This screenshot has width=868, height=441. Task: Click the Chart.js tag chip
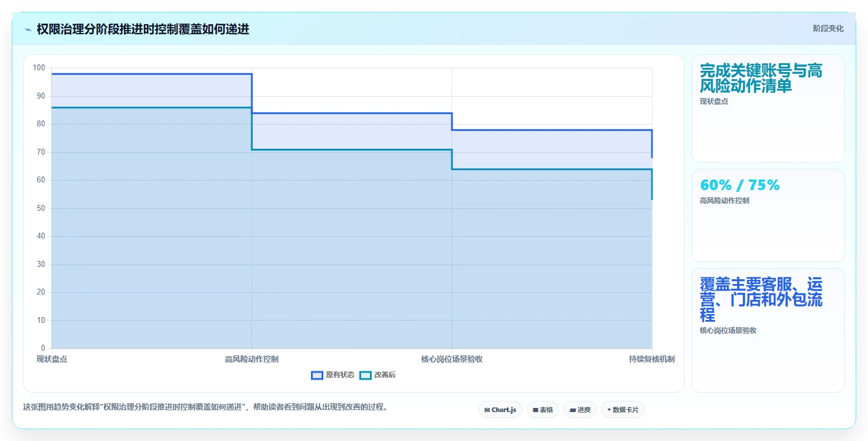pos(500,410)
